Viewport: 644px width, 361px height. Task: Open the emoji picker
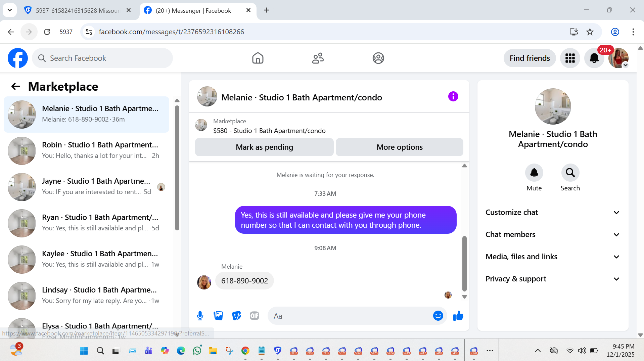click(x=438, y=316)
